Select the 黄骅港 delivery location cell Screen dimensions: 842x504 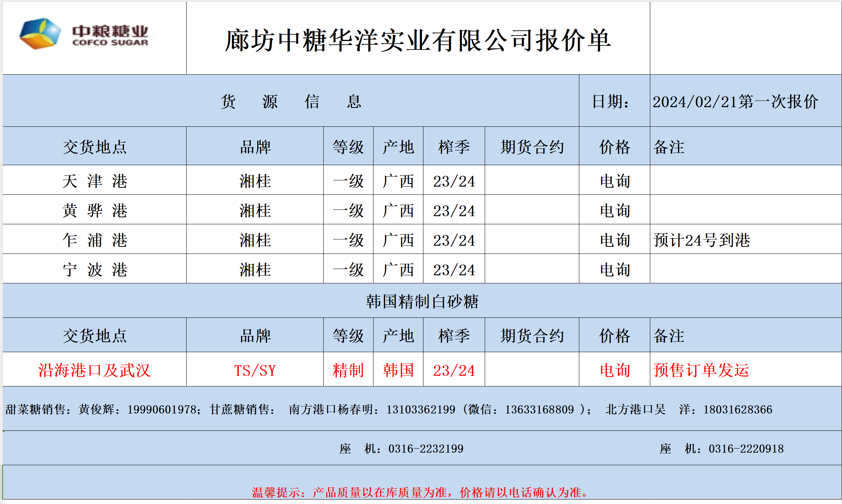[x=95, y=211]
